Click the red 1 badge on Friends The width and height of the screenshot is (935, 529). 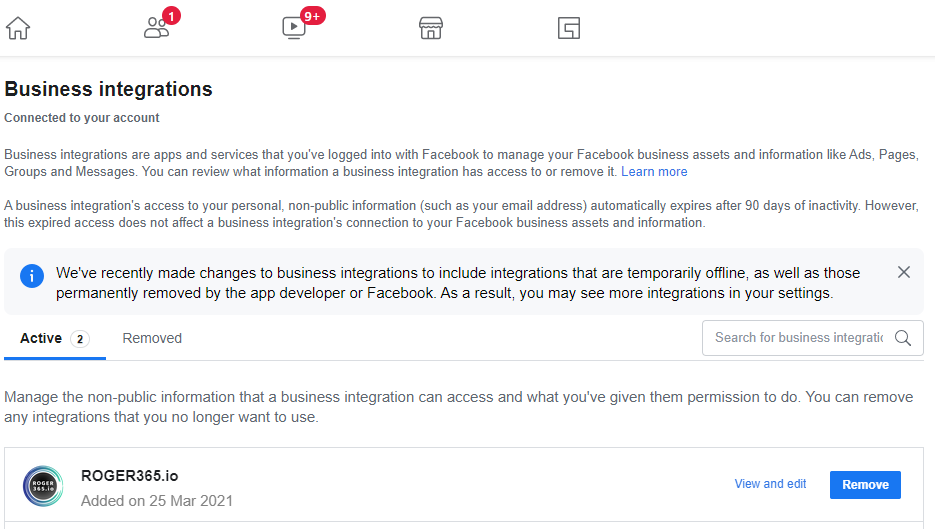click(171, 15)
